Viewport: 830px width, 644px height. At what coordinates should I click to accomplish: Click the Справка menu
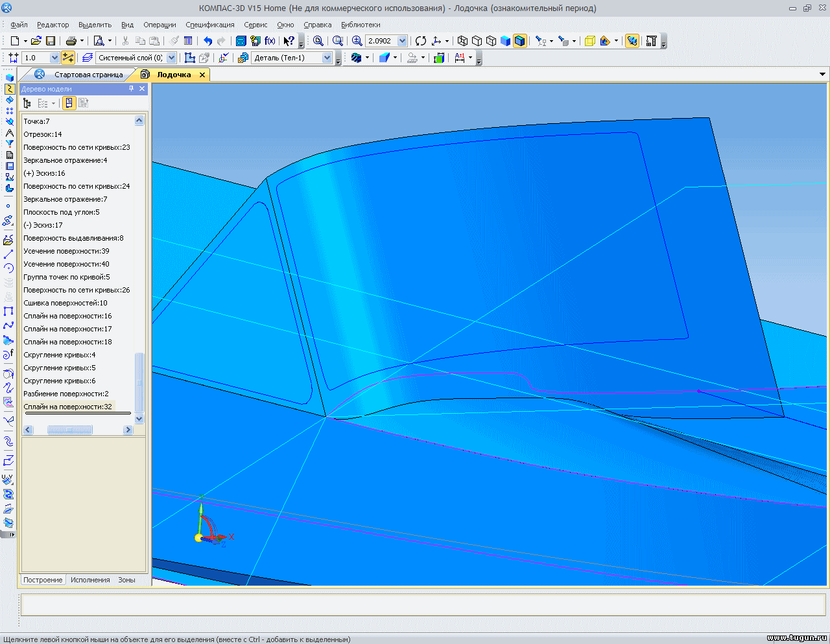coord(318,25)
